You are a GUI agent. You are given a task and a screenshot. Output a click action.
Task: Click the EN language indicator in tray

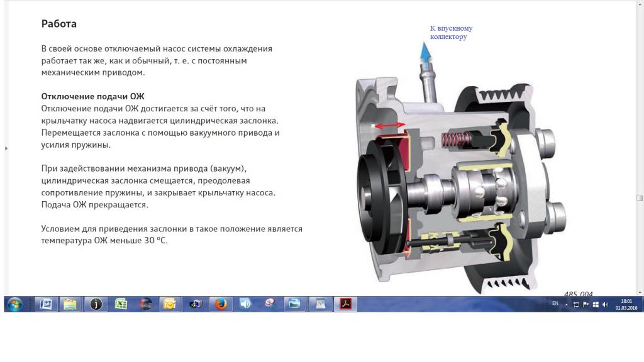[555, 304]
